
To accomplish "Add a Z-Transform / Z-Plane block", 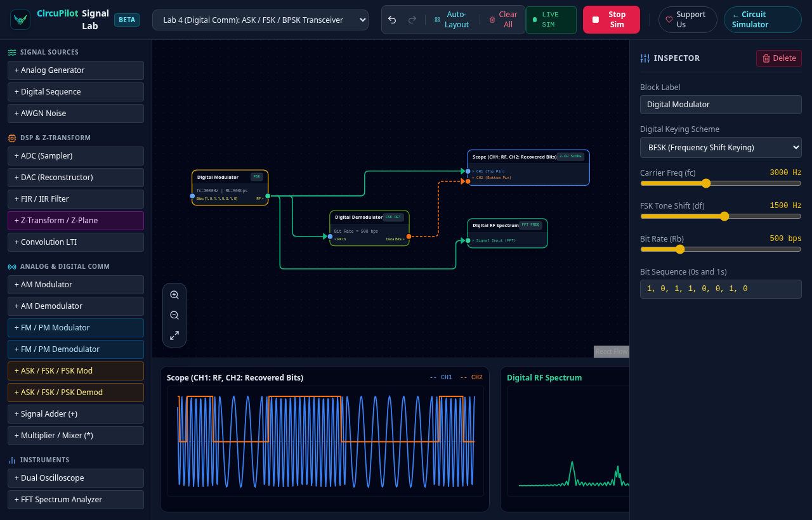I will 76,221.
